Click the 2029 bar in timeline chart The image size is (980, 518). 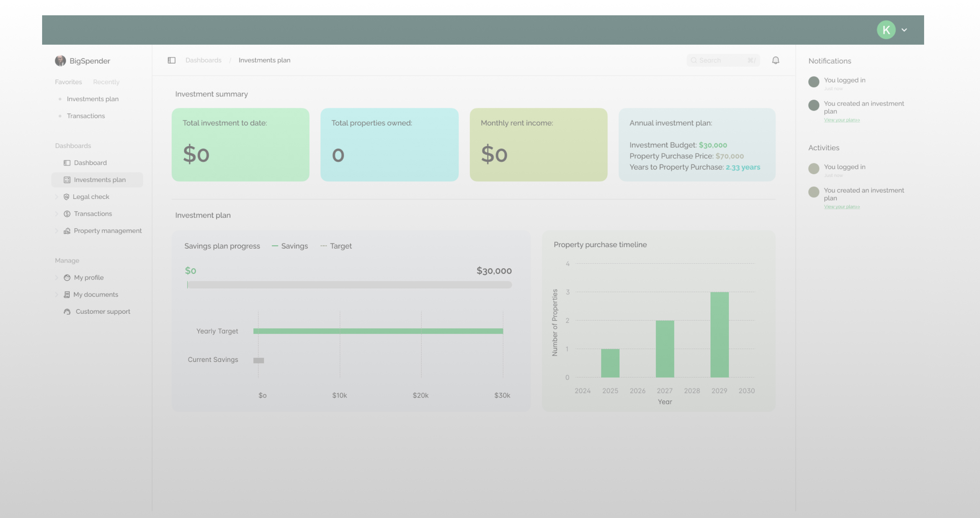point(720,335)
